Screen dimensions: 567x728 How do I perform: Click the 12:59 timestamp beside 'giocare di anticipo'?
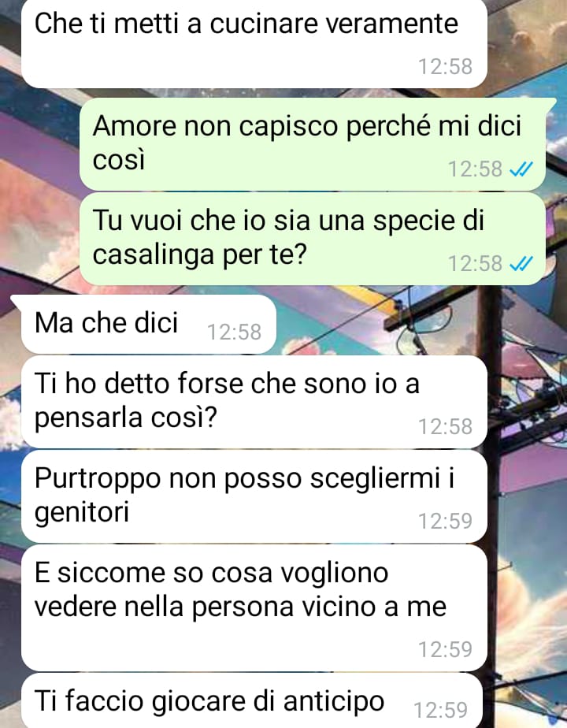click(x=440, y=711)
